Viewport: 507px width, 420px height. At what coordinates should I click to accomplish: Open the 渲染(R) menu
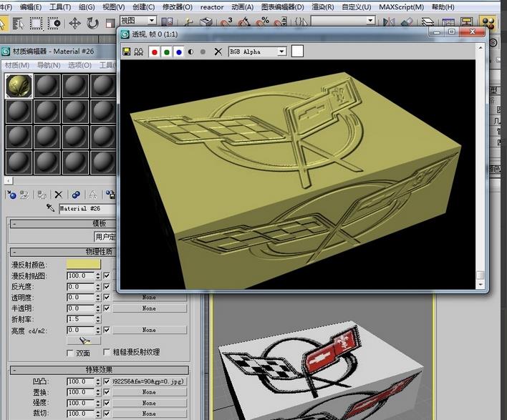323,6
